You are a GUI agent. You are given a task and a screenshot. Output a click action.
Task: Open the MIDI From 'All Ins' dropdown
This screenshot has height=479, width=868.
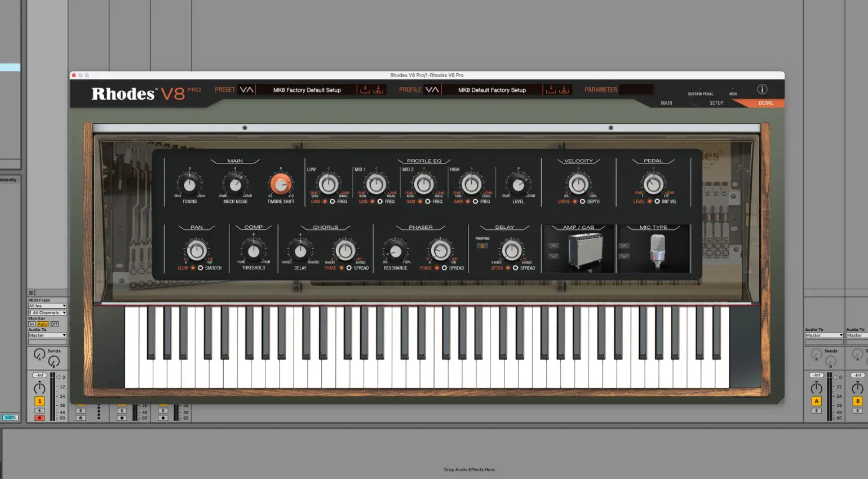coord(46,305)
